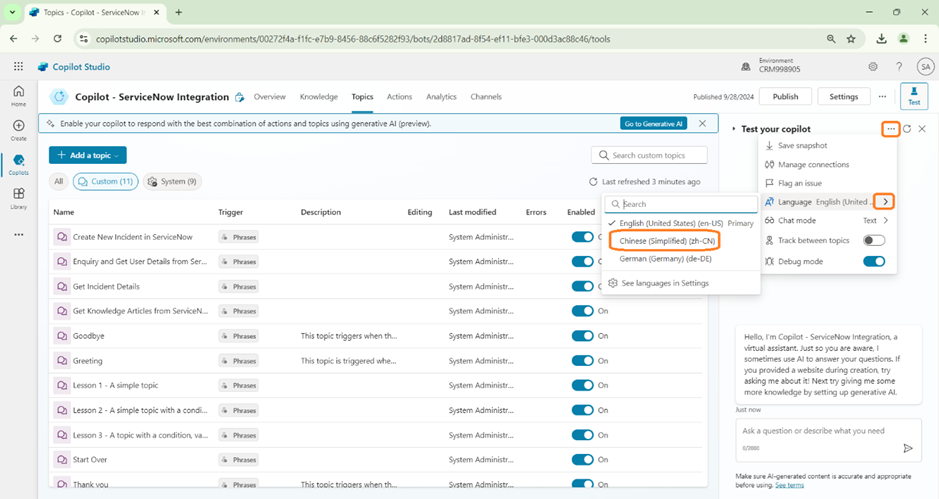Toggle Track between topics switch
Image resolution: width=939 pixels, height=499 pixels.
[x=873, y=240]
